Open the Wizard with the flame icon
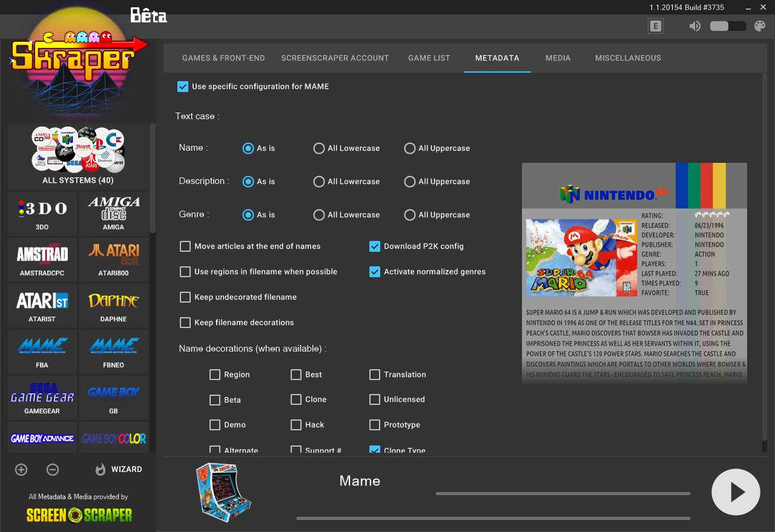The height and width of the screenshot is (532, 775). (119, 469)
